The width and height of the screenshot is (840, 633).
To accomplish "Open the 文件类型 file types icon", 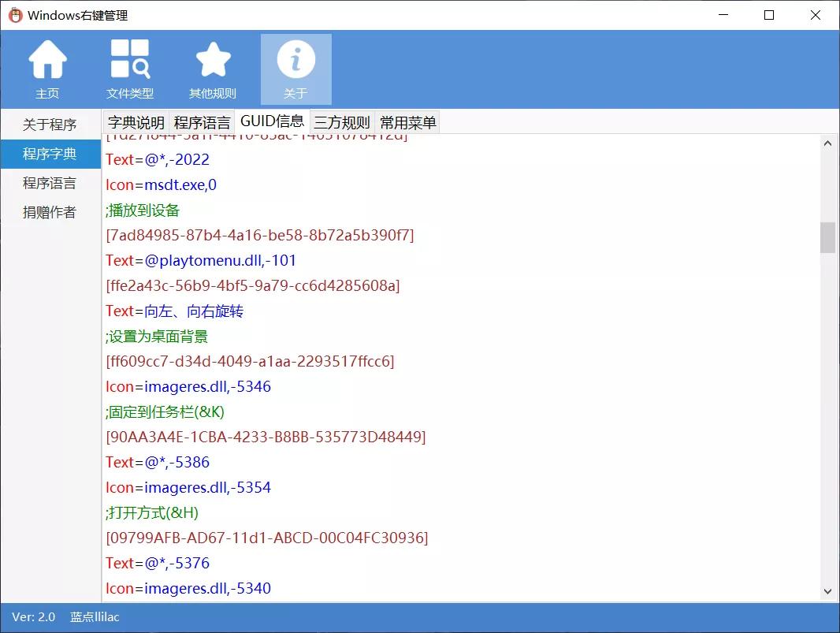I will click(130, 69).
